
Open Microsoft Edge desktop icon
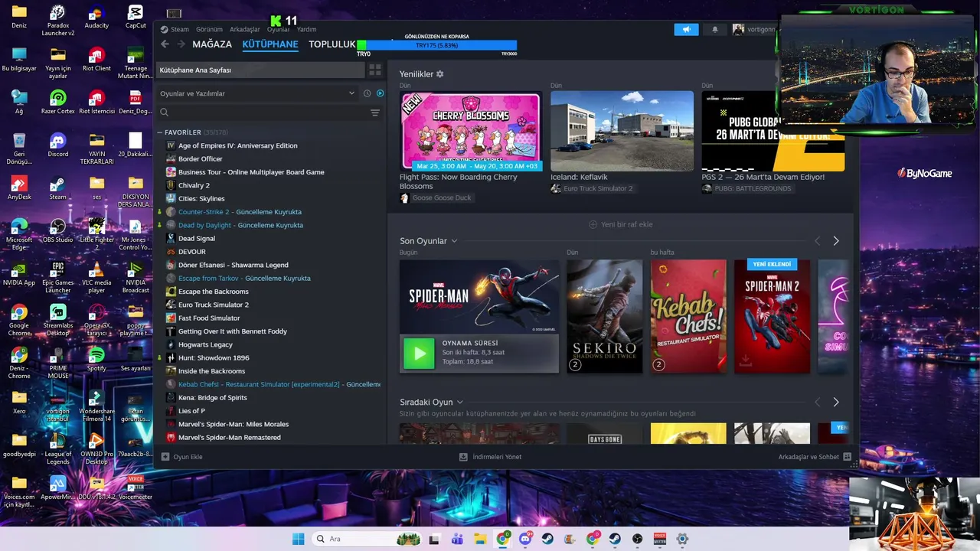coord(19,235)
